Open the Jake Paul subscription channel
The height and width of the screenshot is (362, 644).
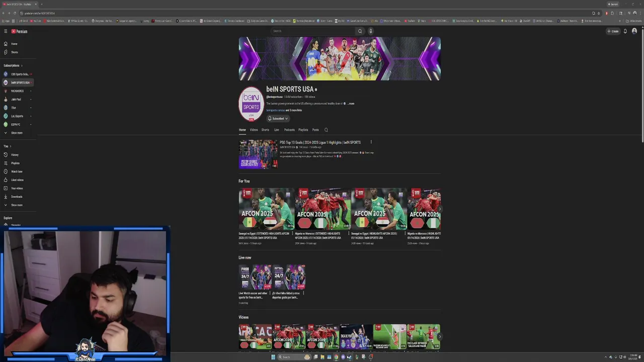click(x=17, y=100)
